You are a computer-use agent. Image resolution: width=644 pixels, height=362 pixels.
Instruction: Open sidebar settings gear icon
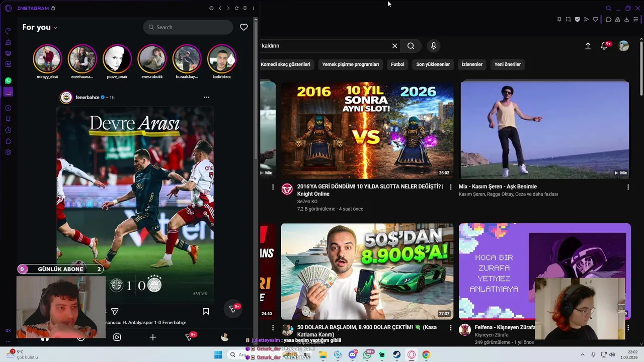click(8, 152)
